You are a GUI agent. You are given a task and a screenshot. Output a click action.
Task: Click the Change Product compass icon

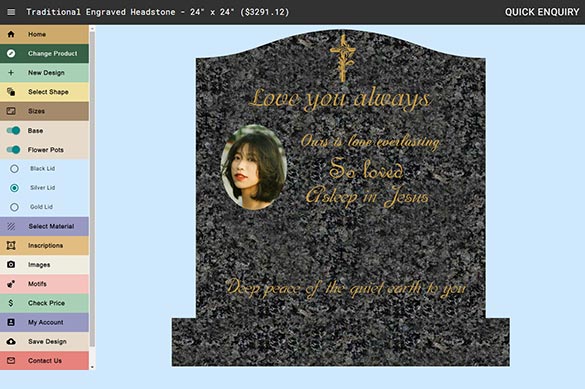coord(11,53)
